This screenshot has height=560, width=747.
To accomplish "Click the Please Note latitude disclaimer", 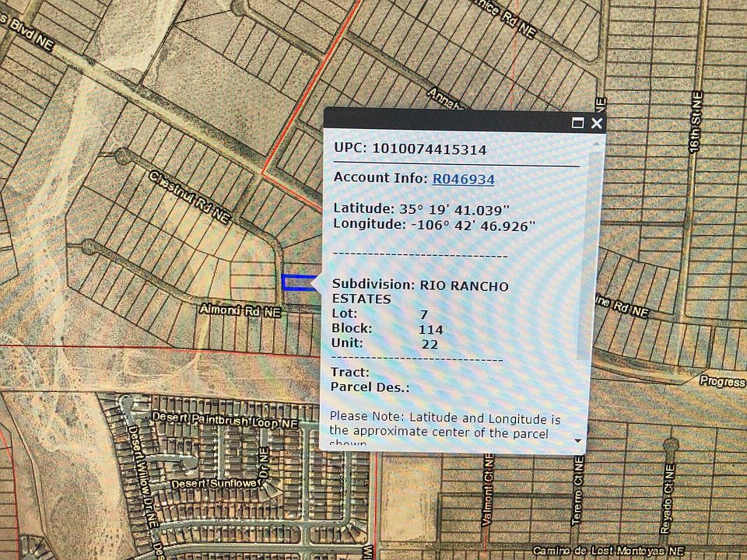I will (445, 429).
